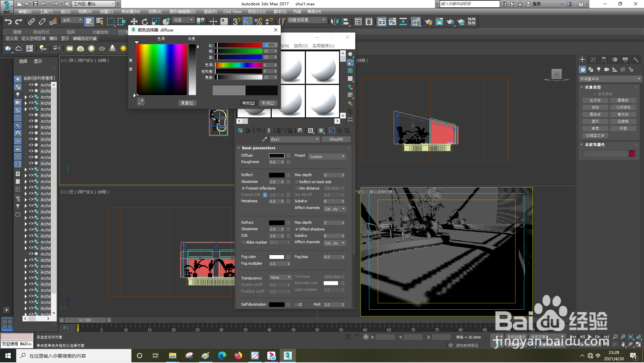Click the Diffuse color swatch

pos(277,156)
